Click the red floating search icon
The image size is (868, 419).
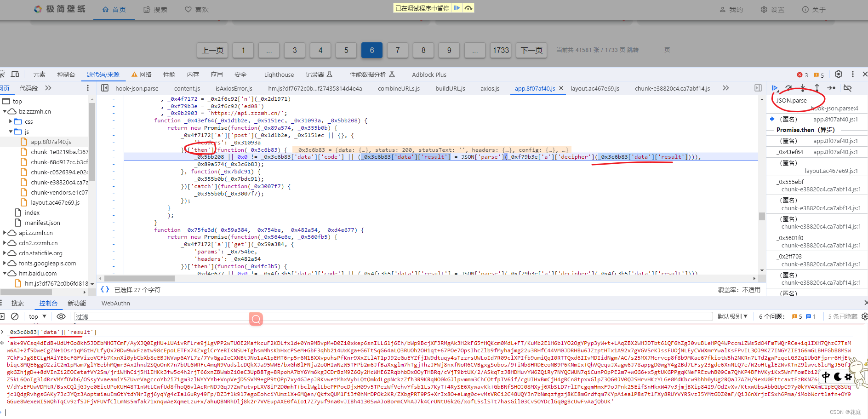coord(256,319)
